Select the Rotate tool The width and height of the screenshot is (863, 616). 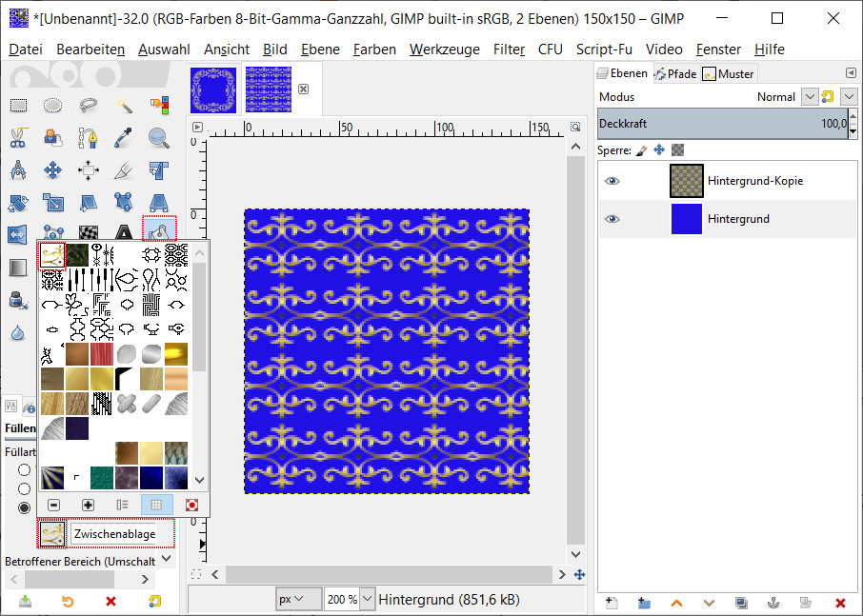(18, 203)
